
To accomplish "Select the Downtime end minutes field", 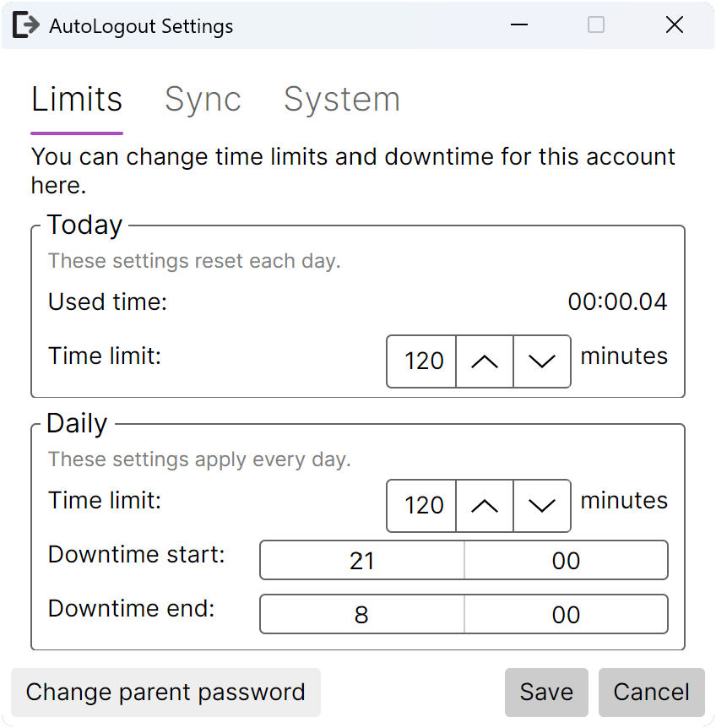I will [566, 614].
